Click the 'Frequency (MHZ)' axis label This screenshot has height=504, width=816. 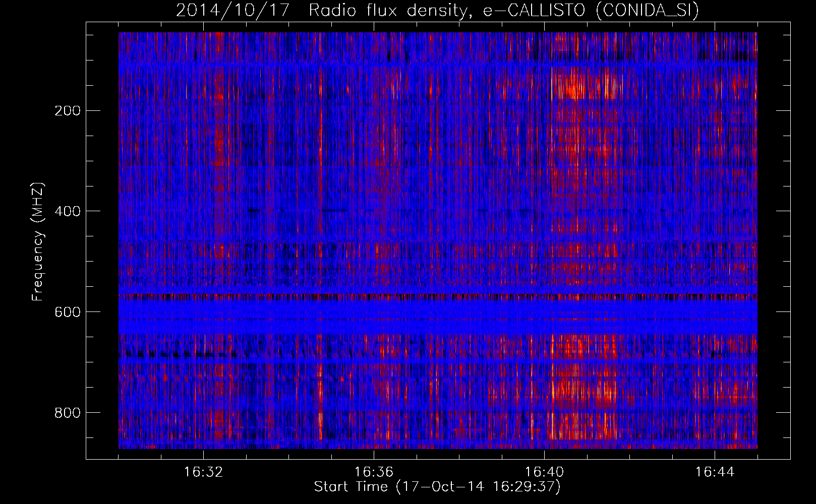[38, 242]
